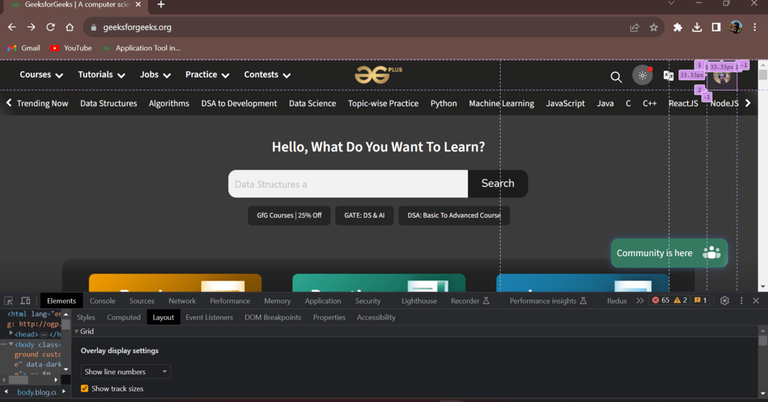Image resolution: width=768 pixels, height=402 pixels.
Task: Expand the Courses menu
Action: [41, 74]
